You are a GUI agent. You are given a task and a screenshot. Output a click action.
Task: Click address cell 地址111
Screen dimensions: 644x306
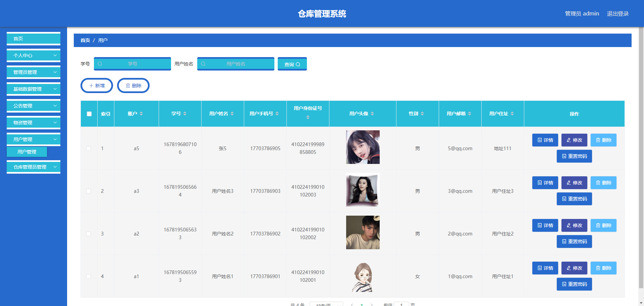point(502,148)
